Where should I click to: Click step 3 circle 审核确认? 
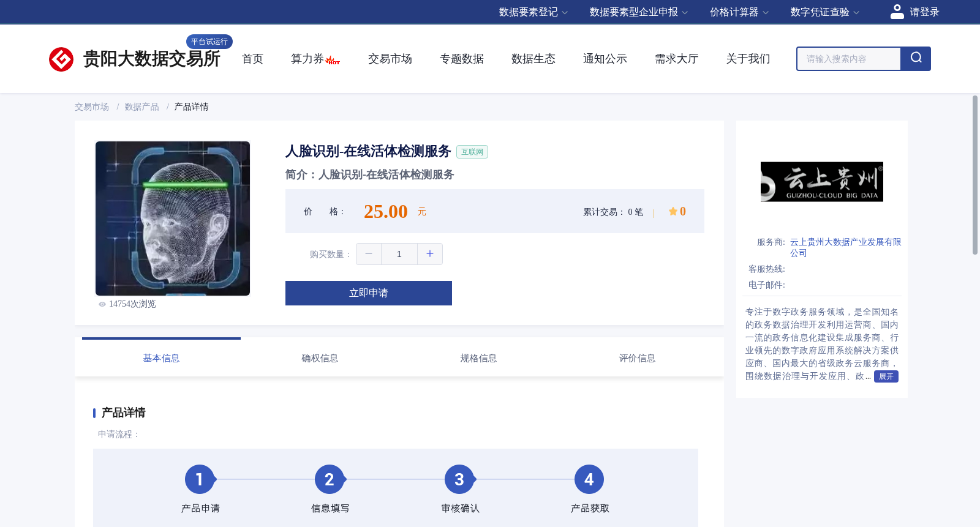tap(459, 479)
